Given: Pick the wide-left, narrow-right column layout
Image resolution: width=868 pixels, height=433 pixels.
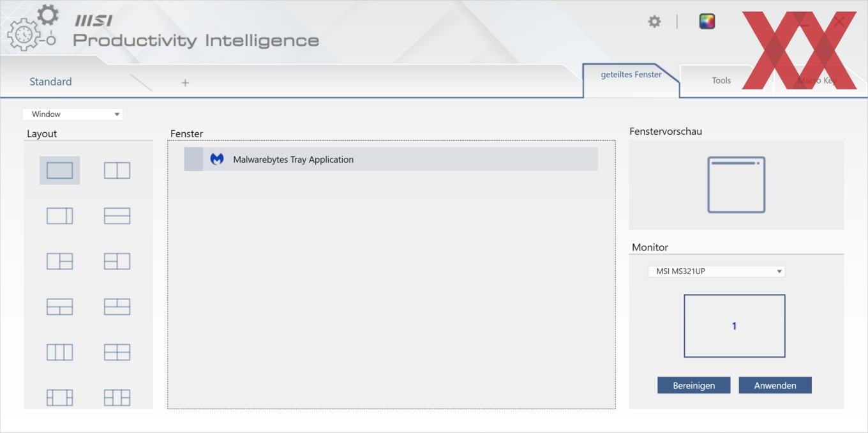Looking at the screenshot, I should pyautogui.click(x=59, y=216).
